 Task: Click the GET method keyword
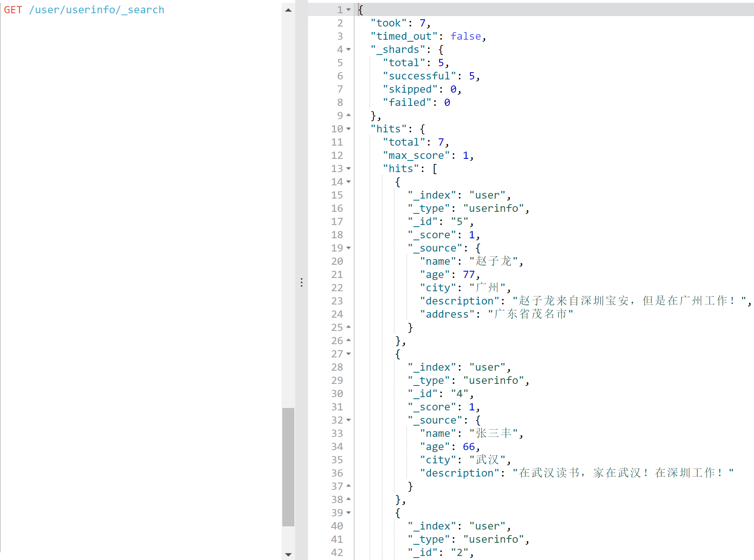(13, 10)
